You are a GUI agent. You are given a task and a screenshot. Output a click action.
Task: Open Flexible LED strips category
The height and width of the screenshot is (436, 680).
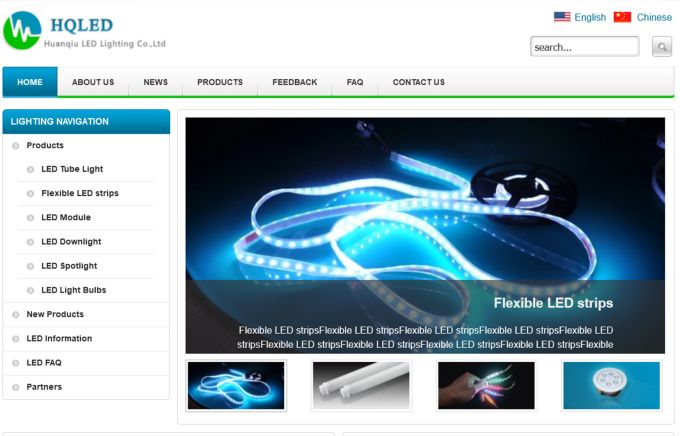point(80,193)
